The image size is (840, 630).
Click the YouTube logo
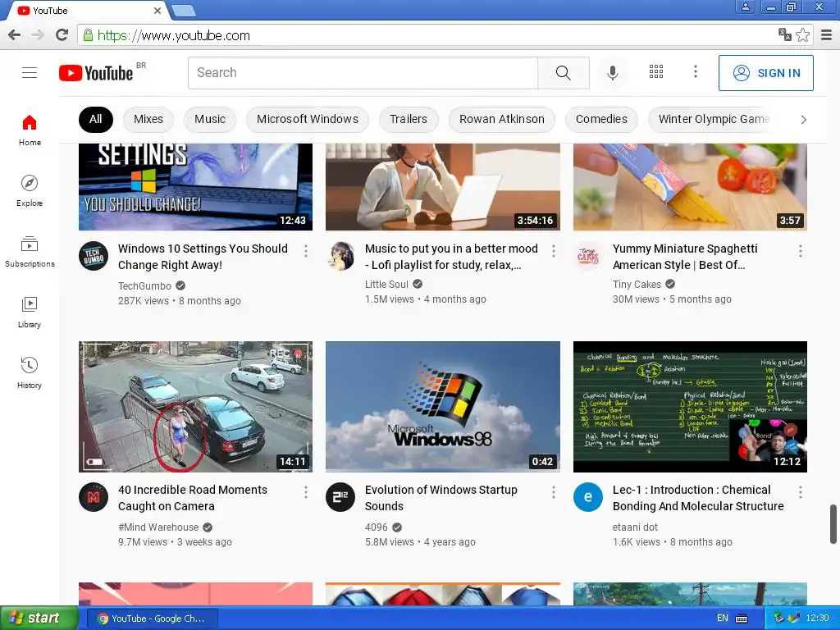tap(96, 73)
